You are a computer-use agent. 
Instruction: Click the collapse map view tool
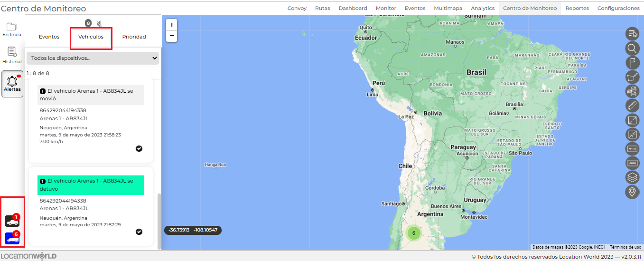point(632,134)
